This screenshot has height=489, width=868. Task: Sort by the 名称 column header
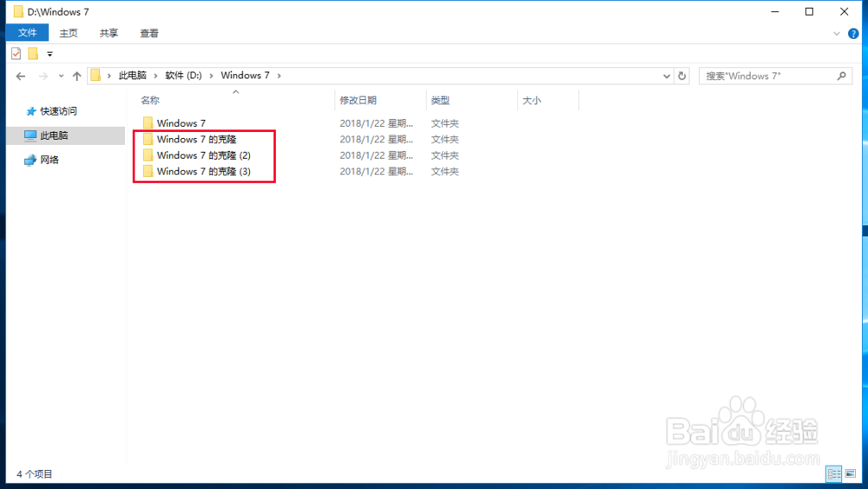tap(149, 100)
